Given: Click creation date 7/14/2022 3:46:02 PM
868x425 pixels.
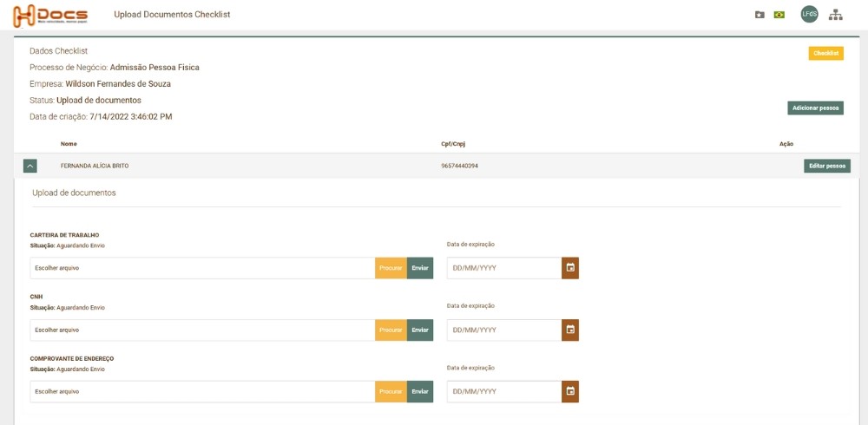Looking at the screenshot, I should [131, 117].
